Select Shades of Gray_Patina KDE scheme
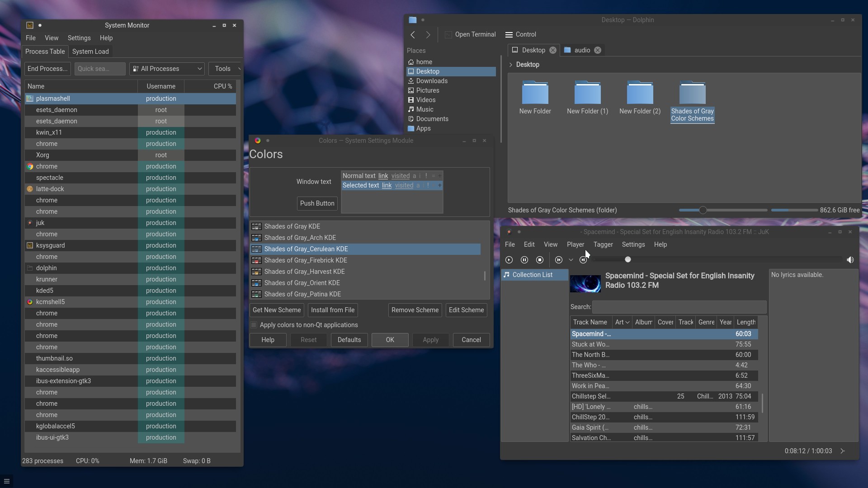The height and width of the screenshot is (488, 868). pyautogui.click(x=365, y=294)
